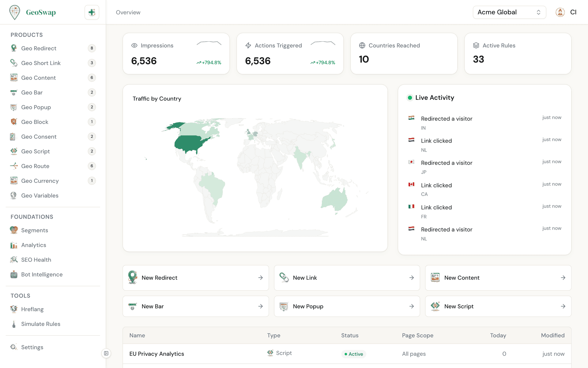Viewport: 588px width, 368px height.
Task: Open EU Privacy Analytics table row
Action: point(156,354)
